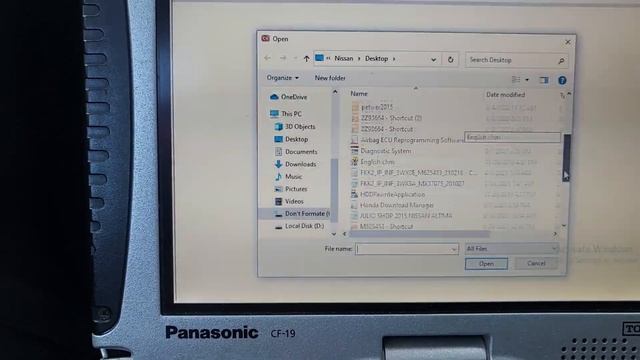Click the change view icon
The width and height of the screenshot is (640, 360).
click(516, 79)
